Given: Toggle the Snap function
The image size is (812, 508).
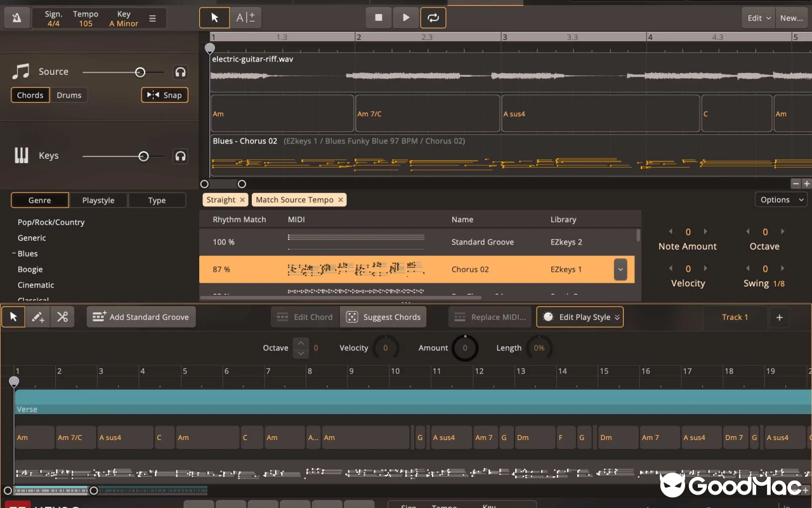Looking at the screenshot, I should point(164,95).
